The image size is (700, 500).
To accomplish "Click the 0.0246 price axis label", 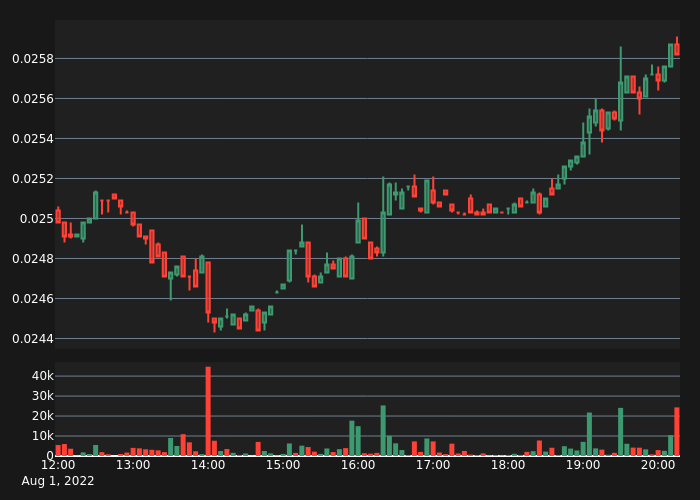I will [x=33, y=299].
